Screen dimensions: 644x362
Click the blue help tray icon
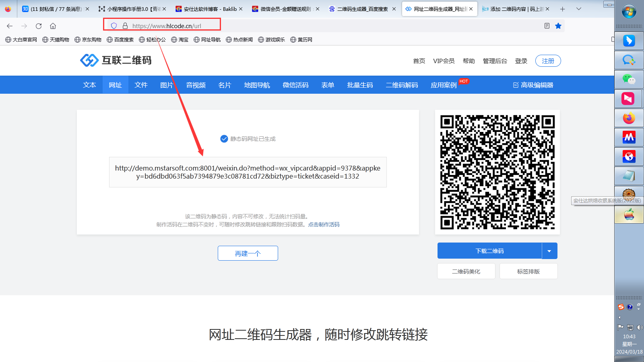tap(630, 307)
